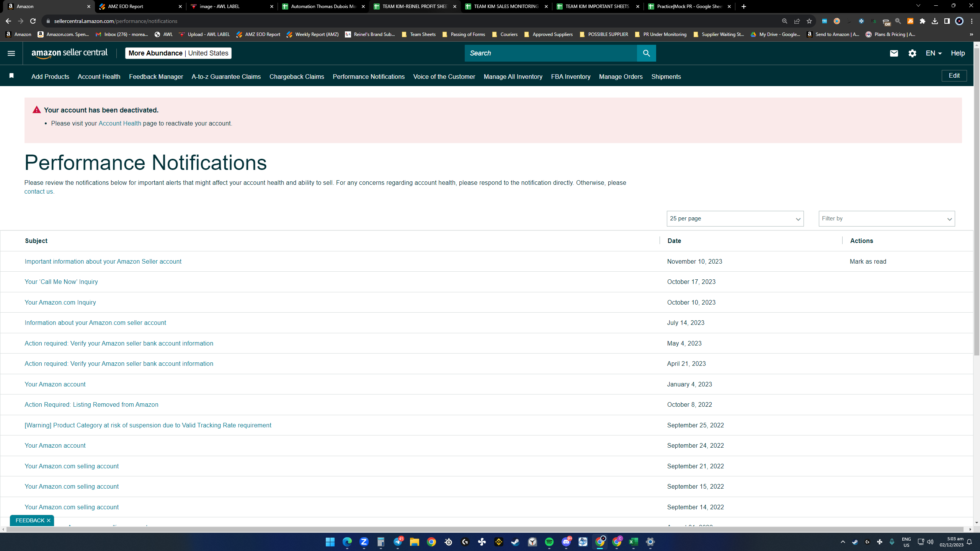Open A-to-z Guarantee Claims in the navigation bar
Image resolution: width=980 pixels, height=551 pixels.
[x=226, y=77]
